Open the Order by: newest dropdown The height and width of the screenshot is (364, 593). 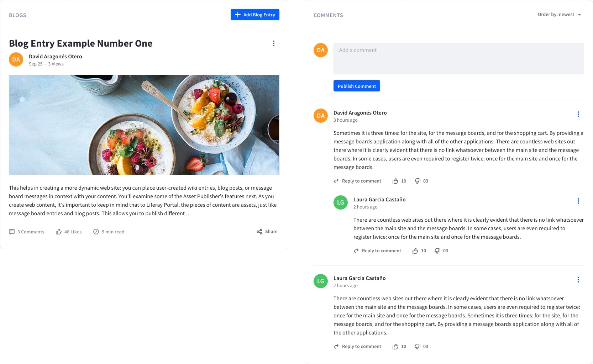click(559, 15)
